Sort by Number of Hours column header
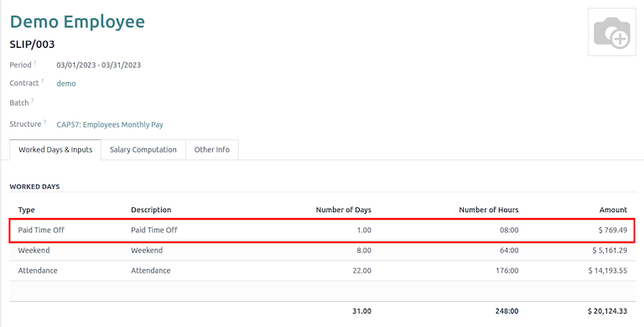 tap(489, 210)
